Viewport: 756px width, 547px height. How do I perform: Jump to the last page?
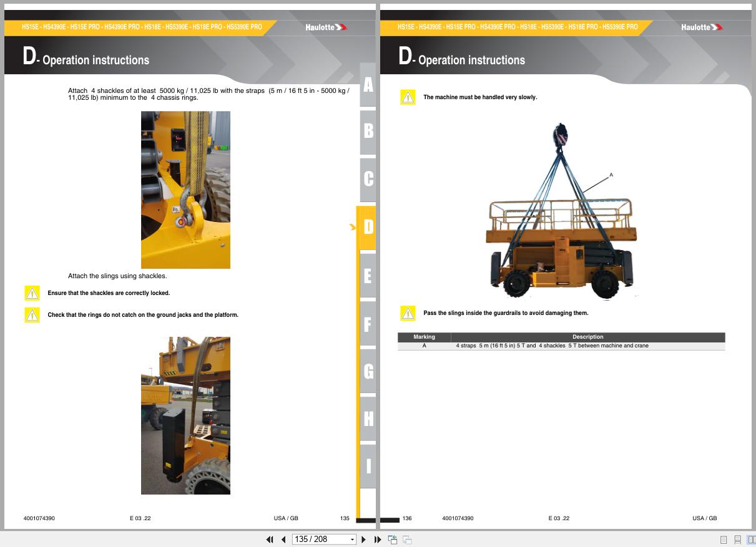[x=378, y=540]
